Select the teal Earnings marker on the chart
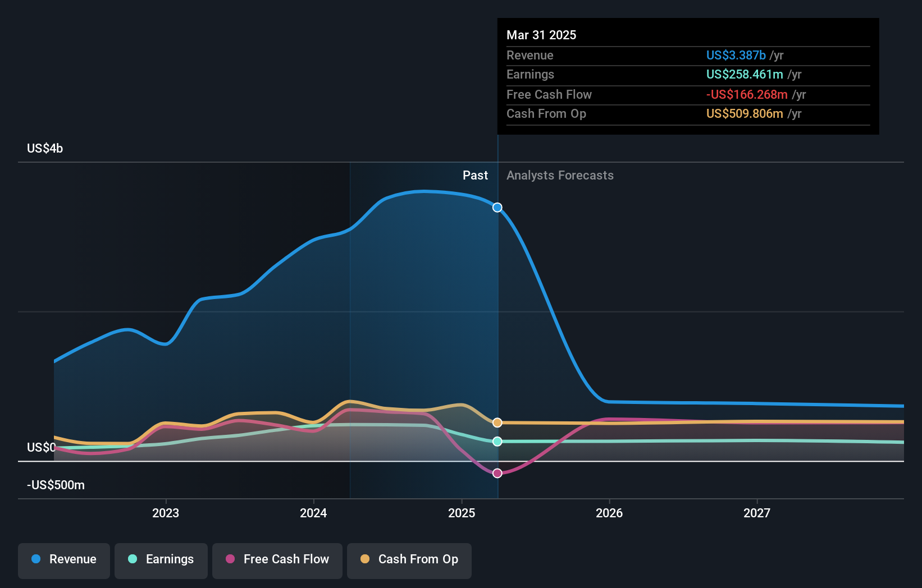This screenshot has width=922, height=588. pos(496,441)
